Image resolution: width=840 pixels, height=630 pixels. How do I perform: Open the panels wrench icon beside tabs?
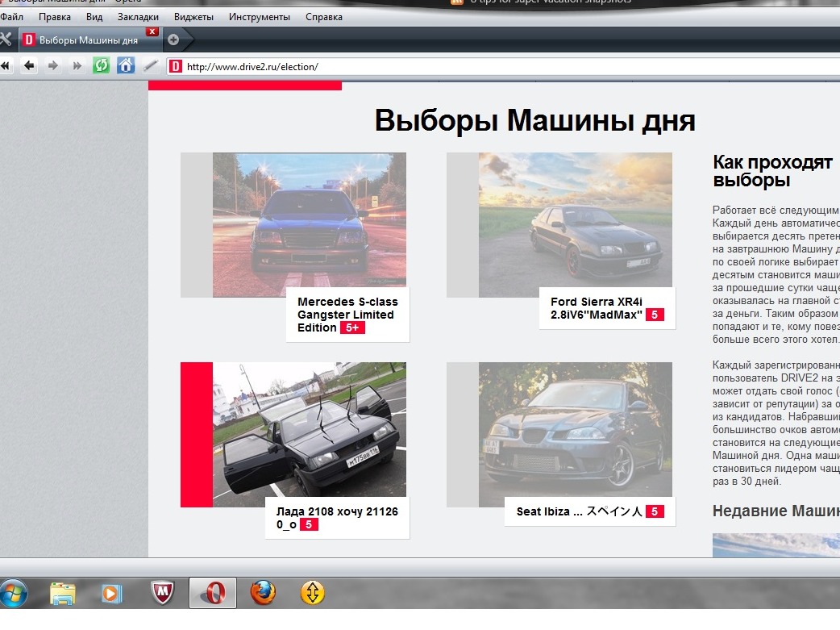pos(6,39)
